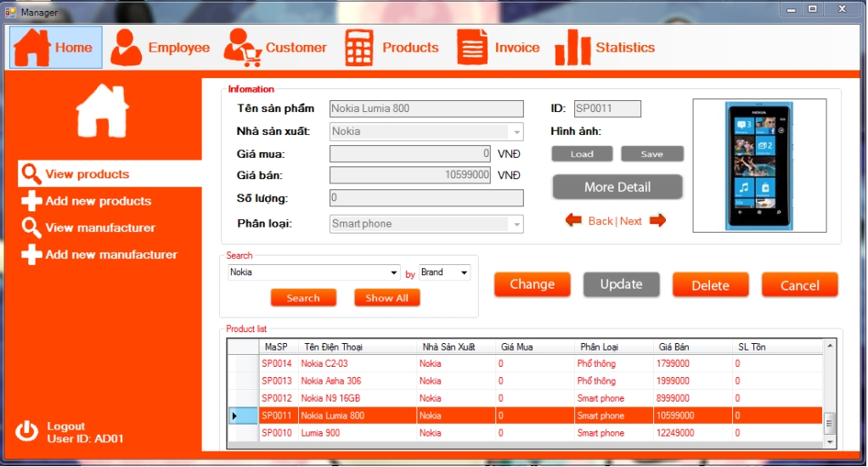This screenshot has width=868, height=467.
Task: Click the left Back arrow icon
Action: click(573, 221)
